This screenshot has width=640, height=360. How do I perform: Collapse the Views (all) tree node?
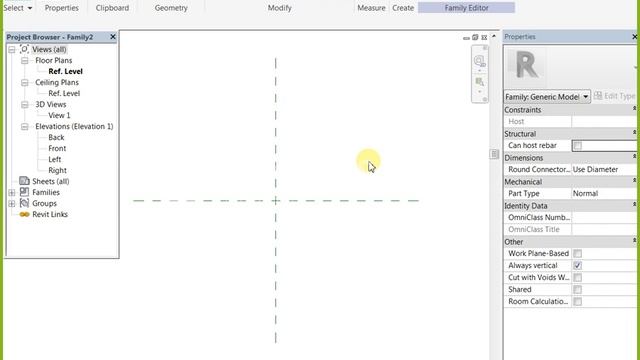click(12, 50)
